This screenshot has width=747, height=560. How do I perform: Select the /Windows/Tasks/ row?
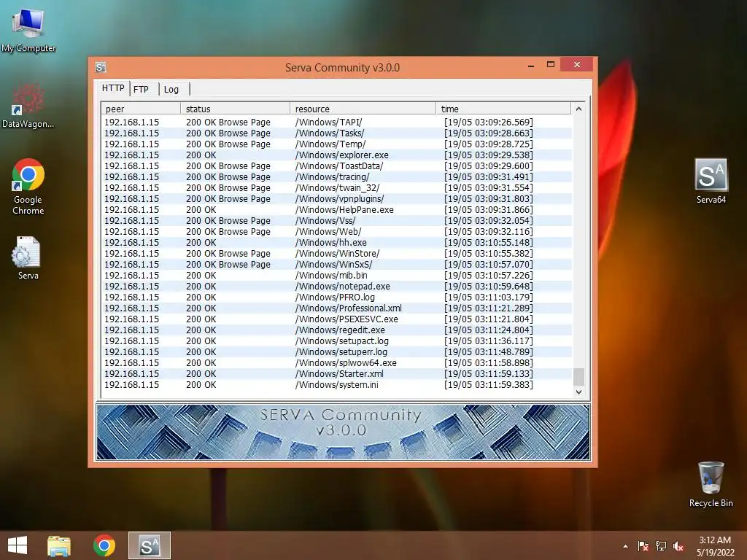(x=337, y=133)
